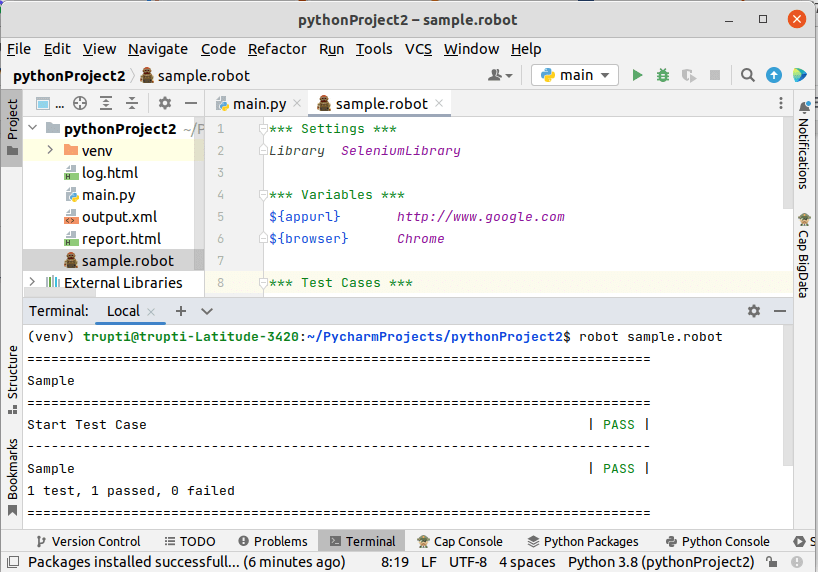Open Search Everywhere magnifier icon
The image size is (818, 572).
[x=748, y=75]
